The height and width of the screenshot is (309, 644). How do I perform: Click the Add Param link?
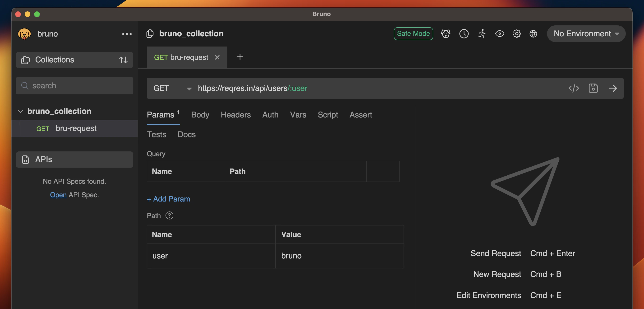tap(168, 199)
